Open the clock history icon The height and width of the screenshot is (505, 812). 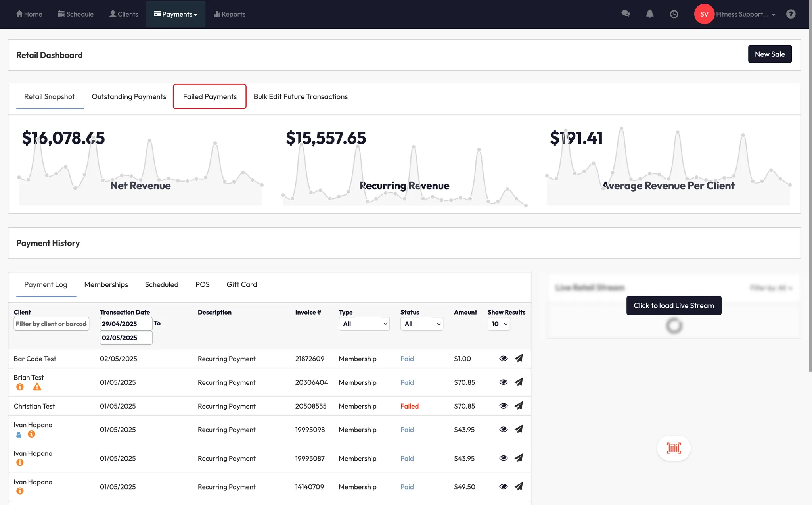[674, 14]
